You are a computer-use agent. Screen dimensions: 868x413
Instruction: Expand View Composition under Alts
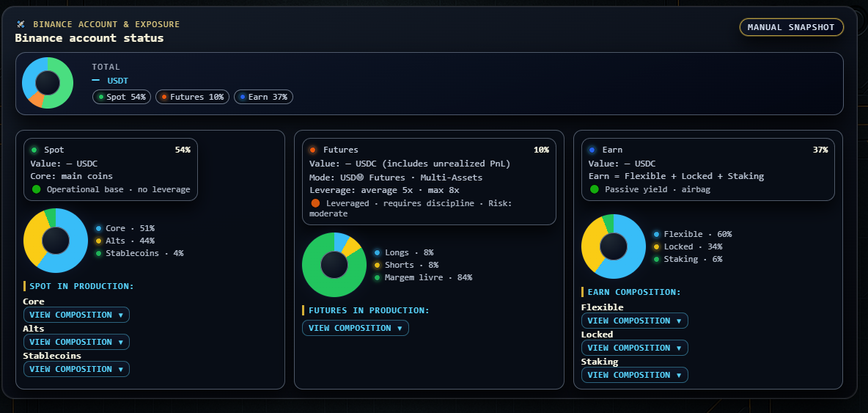(76, 342)
